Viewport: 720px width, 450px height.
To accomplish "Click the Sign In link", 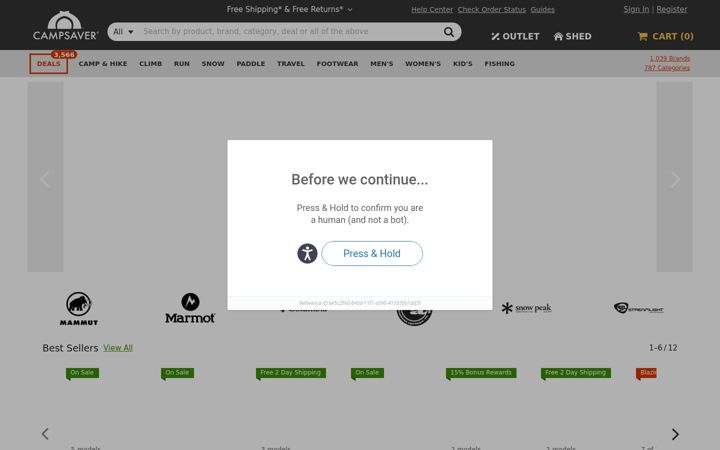I will [x=636, y=9].
